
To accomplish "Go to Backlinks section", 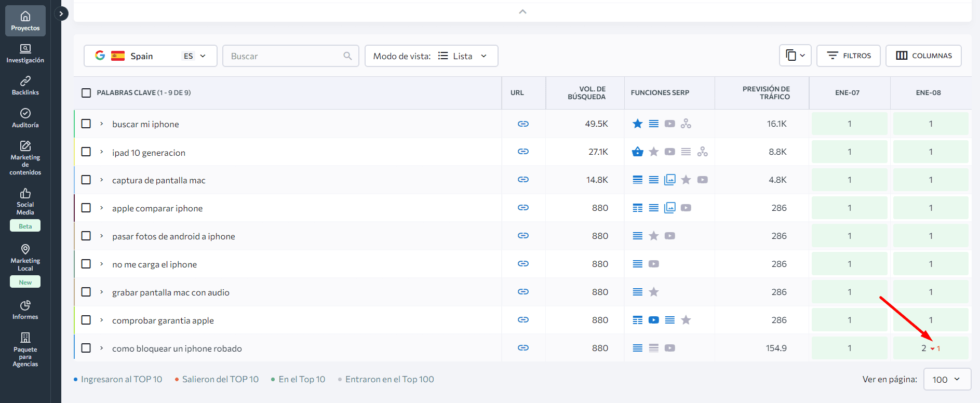I will pos(25,86).
